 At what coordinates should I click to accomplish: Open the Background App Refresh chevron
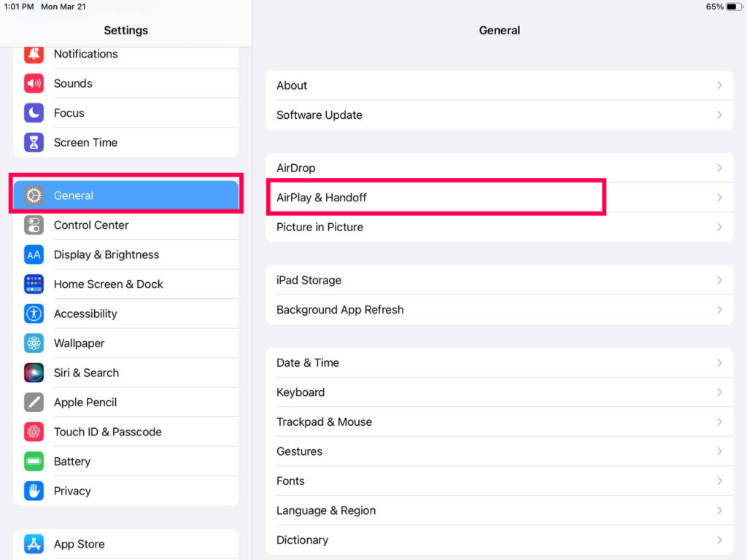tap(719, 310)
